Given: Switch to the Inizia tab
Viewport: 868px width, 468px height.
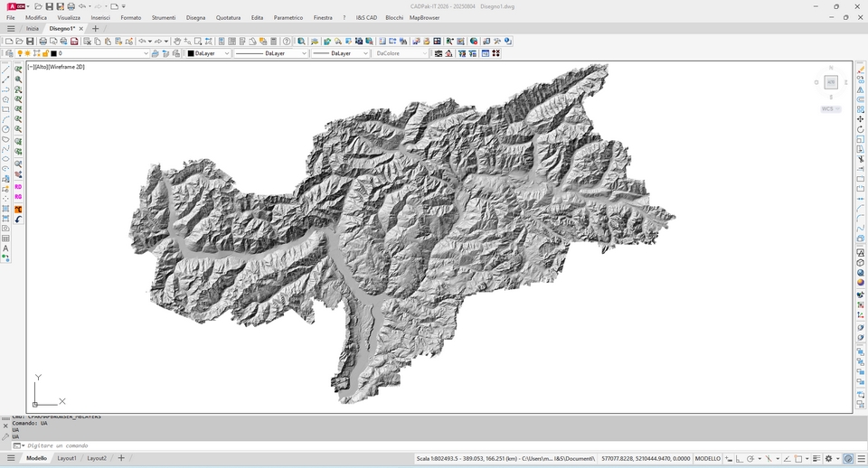Looking at the screenshot, I should click(33, 28).
